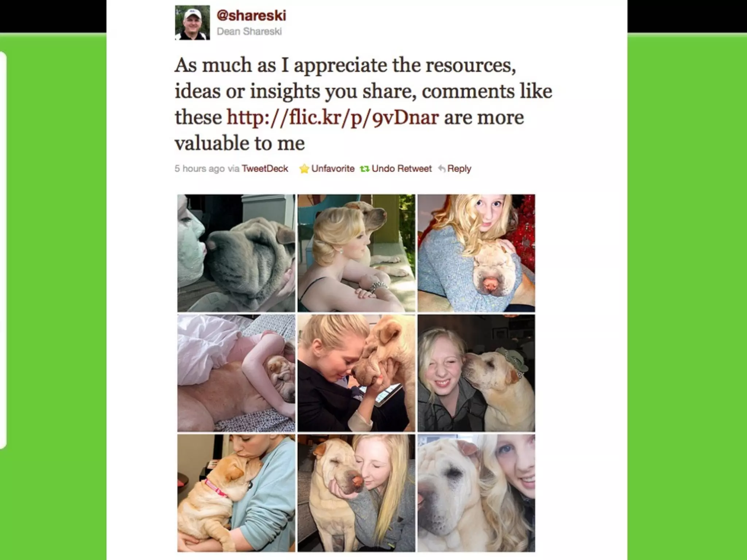Toggle Unfavorite on the tweet
This screenshot has width=747, height=560.
pos(333,169)
